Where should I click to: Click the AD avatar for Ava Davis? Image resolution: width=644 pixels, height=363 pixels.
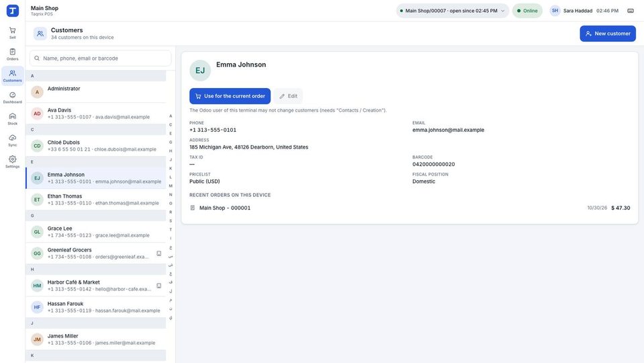(x=37, y=114)
